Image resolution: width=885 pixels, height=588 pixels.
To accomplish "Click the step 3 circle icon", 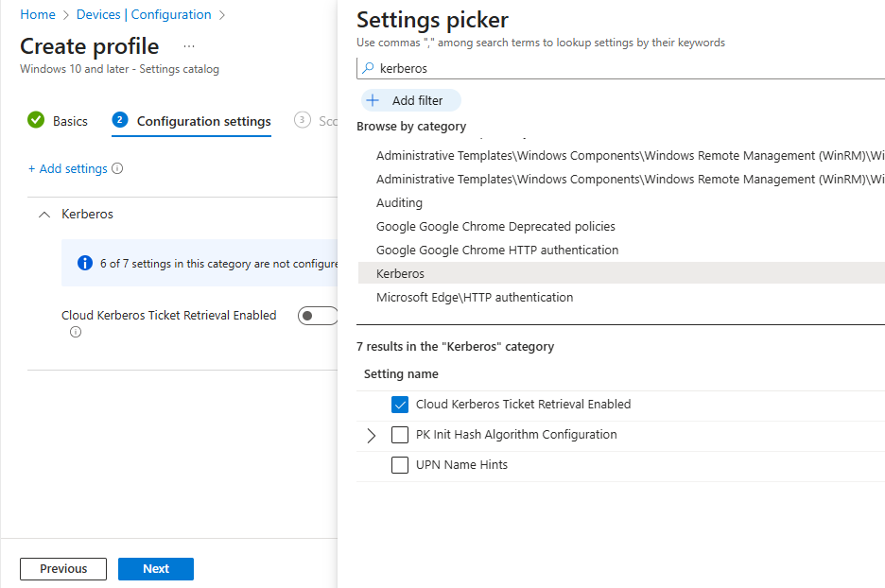I will [302, 120].
